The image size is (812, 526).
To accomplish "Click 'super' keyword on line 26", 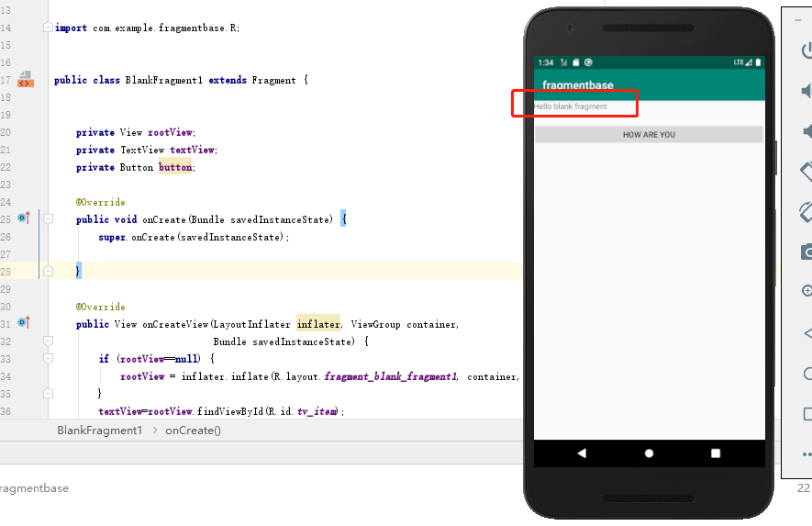I will pos(112,238).
